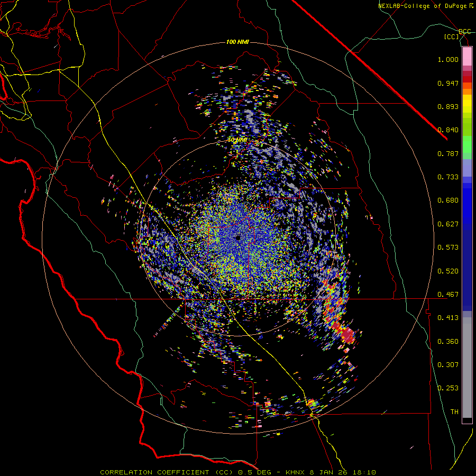Viewport: 476px width, 476px height.
Task: Select the 0.893 legend value
Action: point(448,106)
